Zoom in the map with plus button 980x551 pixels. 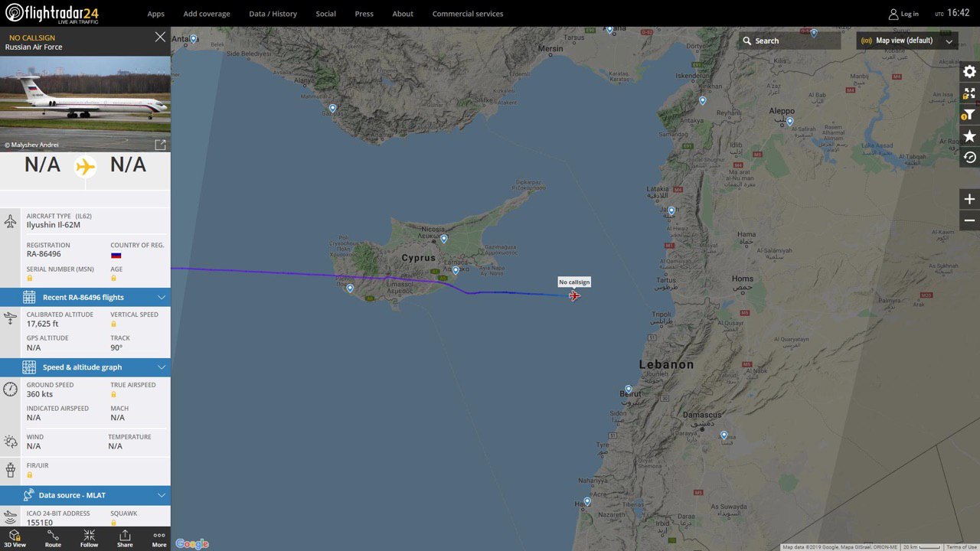pyautogui.click(x=969, y=199)
